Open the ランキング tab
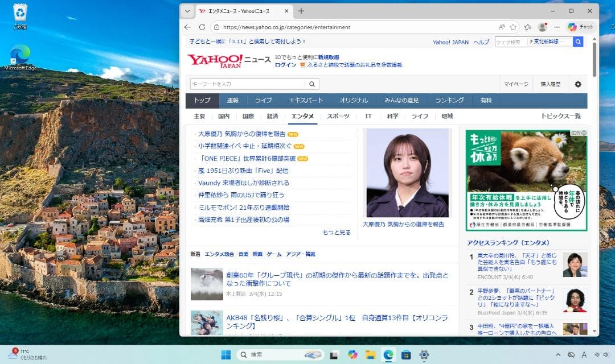Image resolution: width=615 pixels, height=364 pixels. [449, 100]
